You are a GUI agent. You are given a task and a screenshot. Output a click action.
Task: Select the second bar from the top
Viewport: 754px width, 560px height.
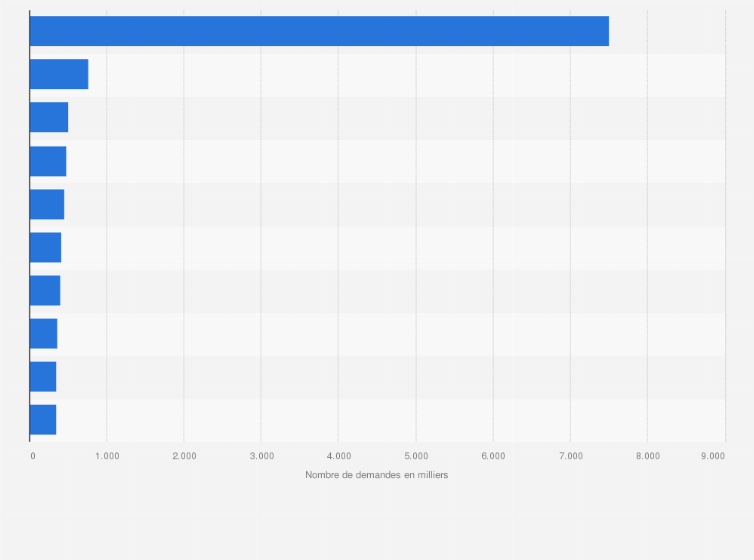[x=59, y=75]
